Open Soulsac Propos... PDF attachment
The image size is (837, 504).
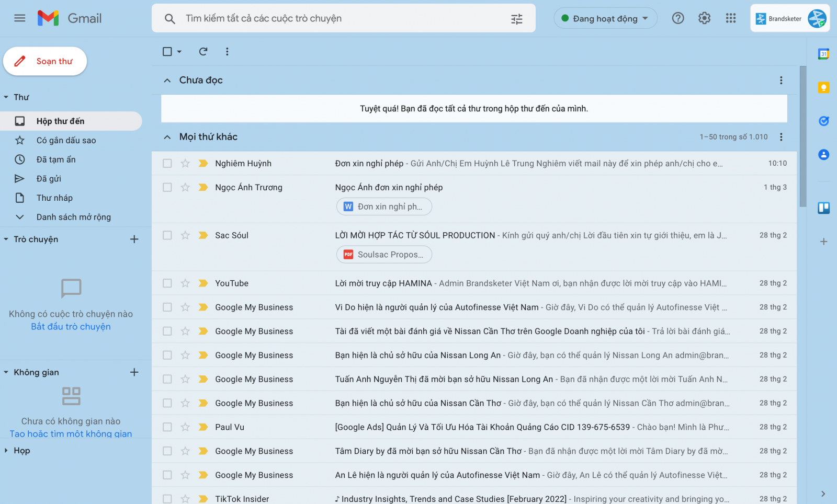coord(384,255)
